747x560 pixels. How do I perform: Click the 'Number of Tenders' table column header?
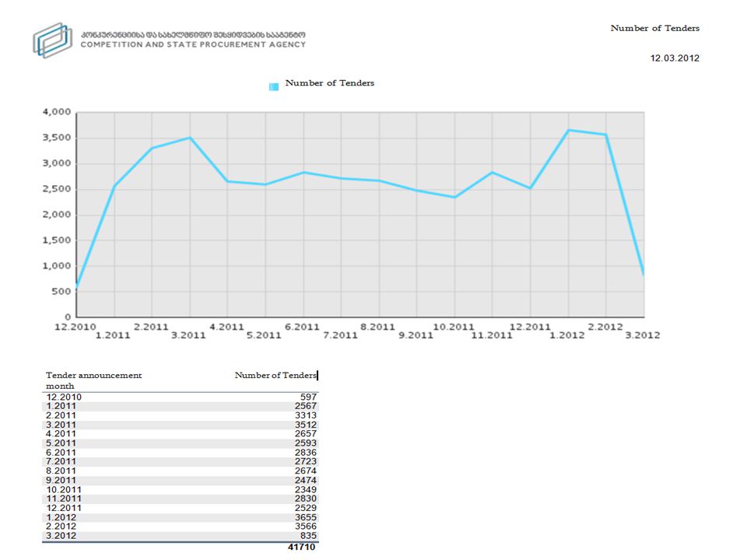(275, 375)
